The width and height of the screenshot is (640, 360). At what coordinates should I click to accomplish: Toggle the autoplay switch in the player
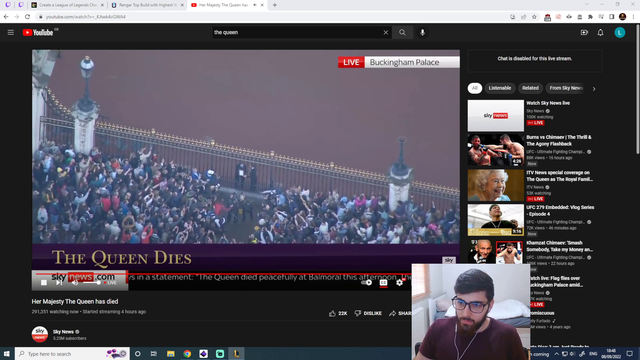(x=367, y=282)
